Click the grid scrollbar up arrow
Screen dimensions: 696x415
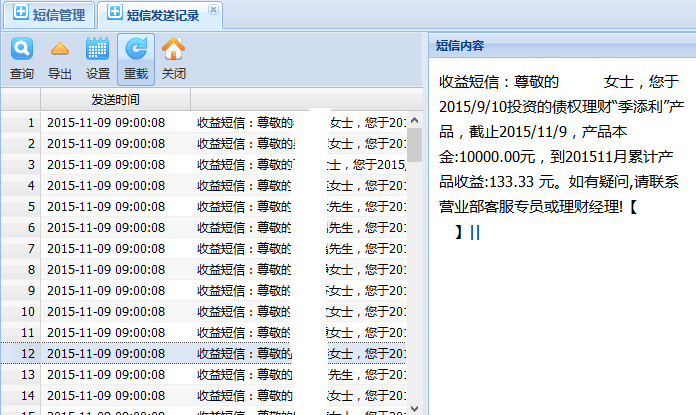tap(414, 120)
